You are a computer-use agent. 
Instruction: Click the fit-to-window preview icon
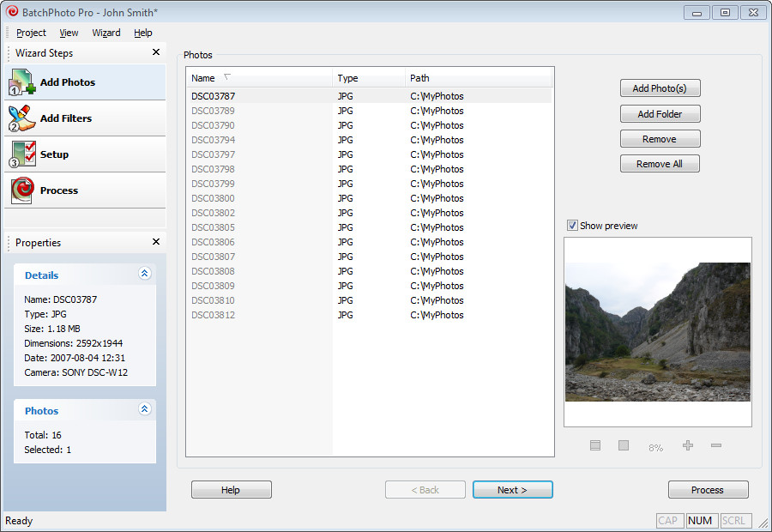coord(595,446)
